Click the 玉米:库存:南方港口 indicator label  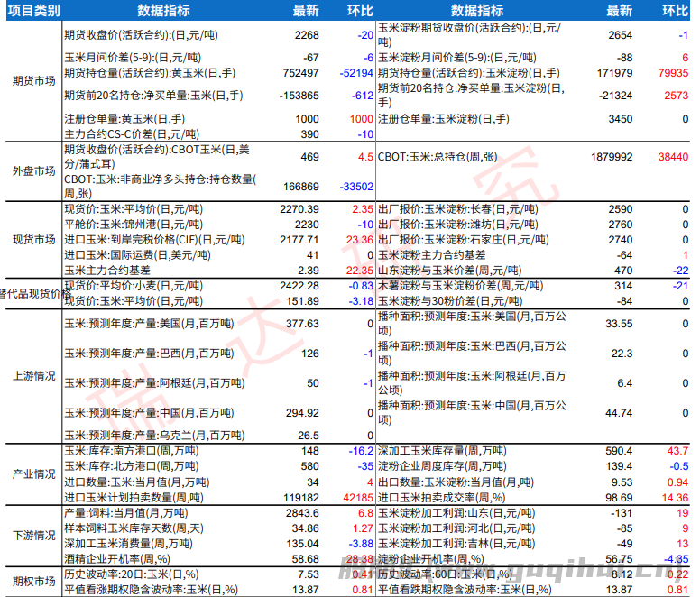tap(126, 450)
